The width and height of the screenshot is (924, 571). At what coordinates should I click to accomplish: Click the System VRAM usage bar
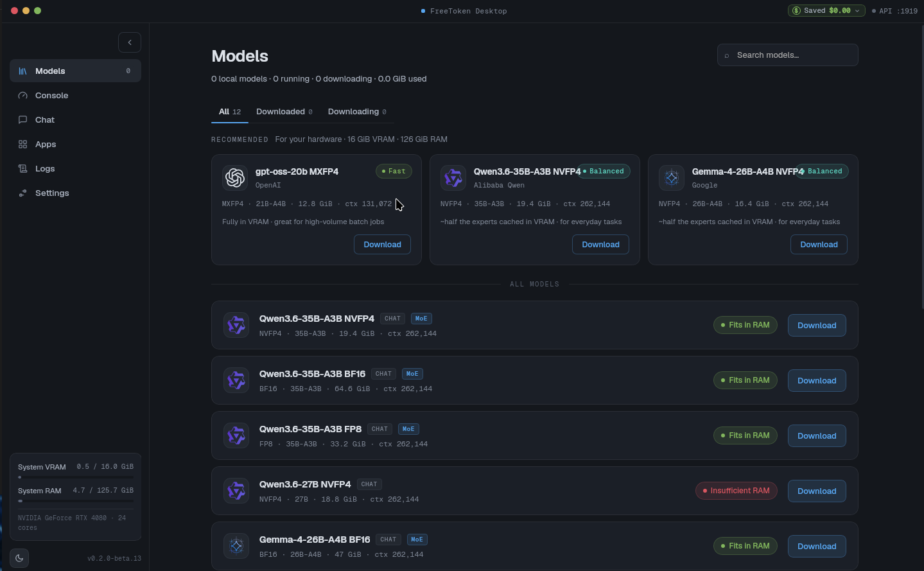(x=76, y=477)
